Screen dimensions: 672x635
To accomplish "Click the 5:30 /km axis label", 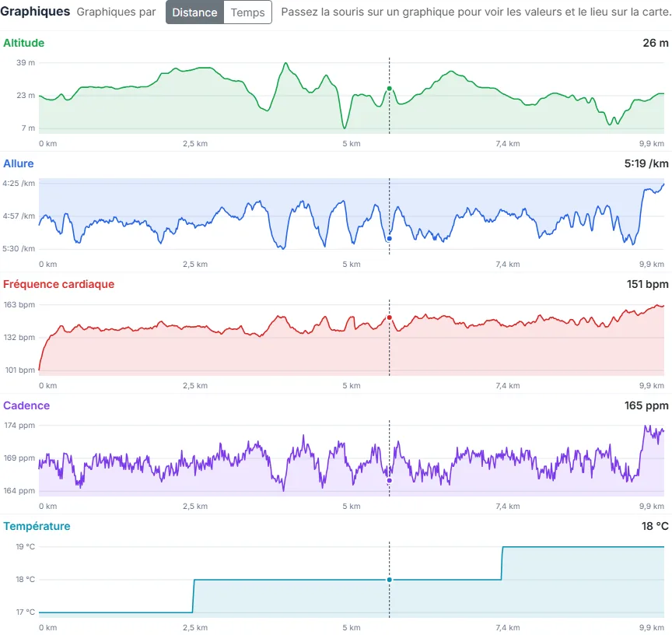I will [x=19, y=249].
